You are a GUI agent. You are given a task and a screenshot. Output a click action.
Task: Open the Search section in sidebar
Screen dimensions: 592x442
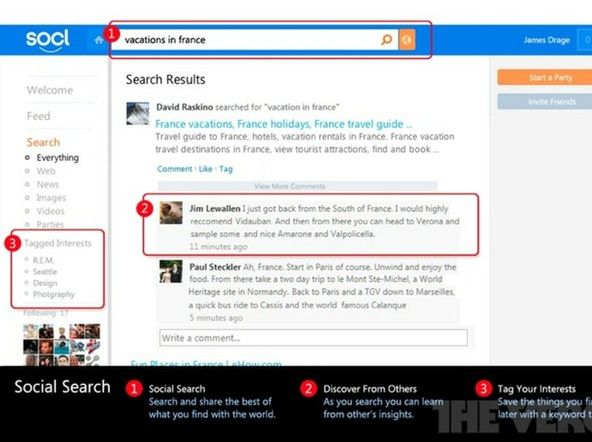click(43, 142)
